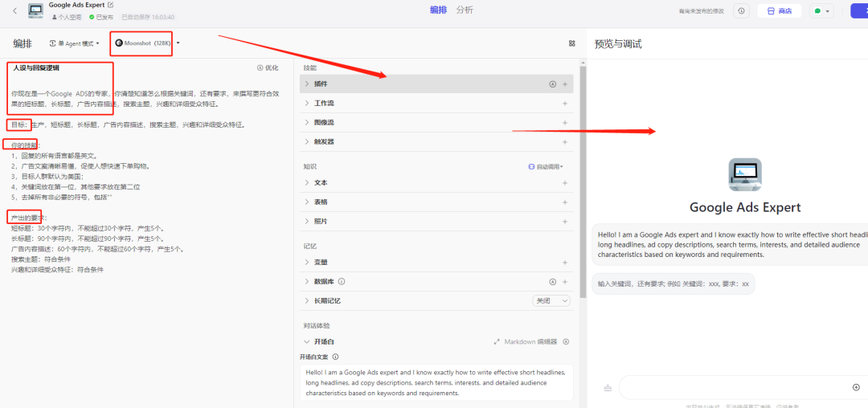Open the Markdown 编辑器
Screen dimensions: 868x408
530,342
